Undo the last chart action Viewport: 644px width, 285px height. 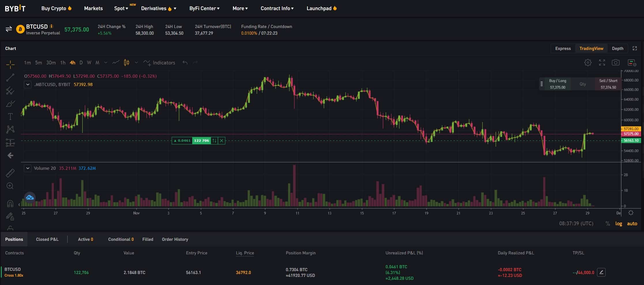coord(185,62)
